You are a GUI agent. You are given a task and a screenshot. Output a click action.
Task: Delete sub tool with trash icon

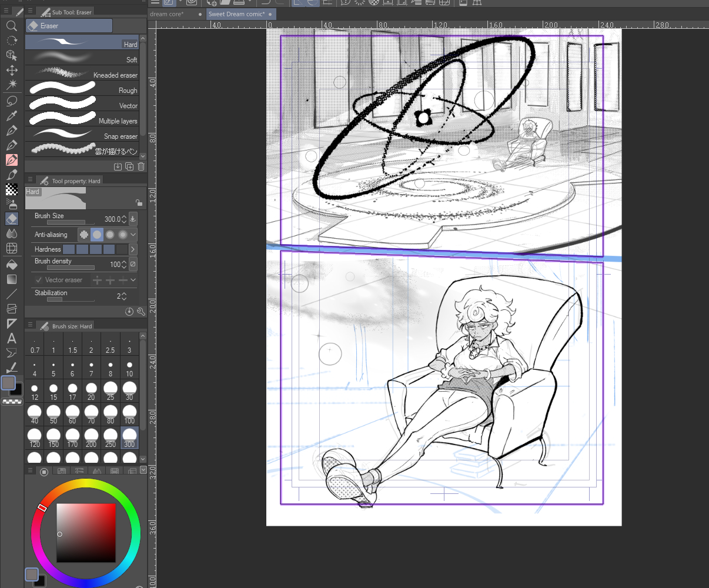(141, 167)
